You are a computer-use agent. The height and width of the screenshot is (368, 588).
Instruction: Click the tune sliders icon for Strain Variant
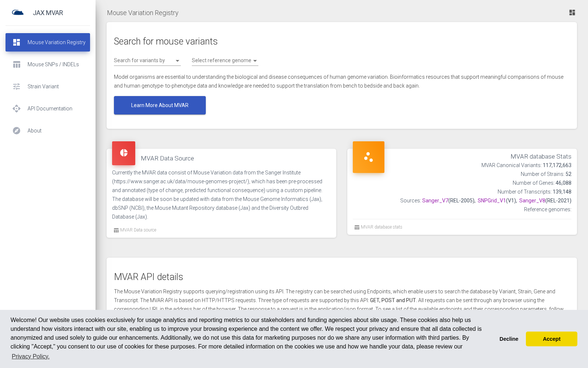tap(17, 86)
